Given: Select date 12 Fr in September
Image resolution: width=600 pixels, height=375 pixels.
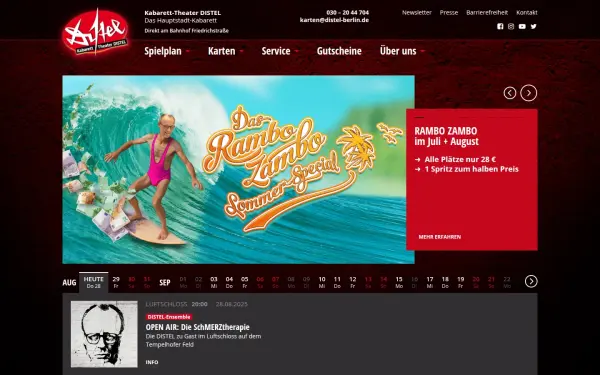Looking at the screenshot, I should point(353,282).
